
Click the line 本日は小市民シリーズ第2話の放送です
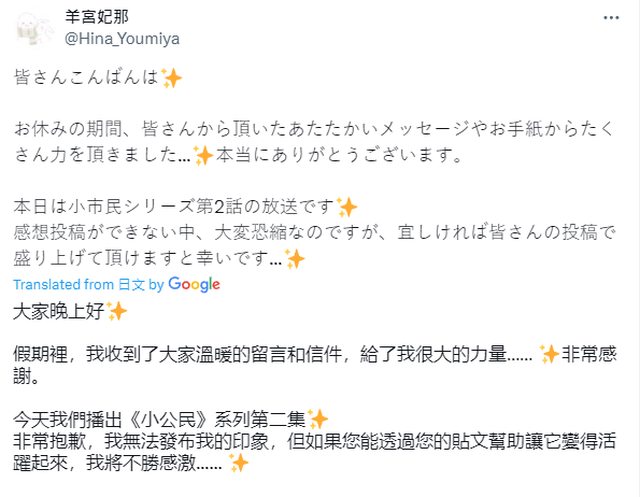(x=175, y=208)
